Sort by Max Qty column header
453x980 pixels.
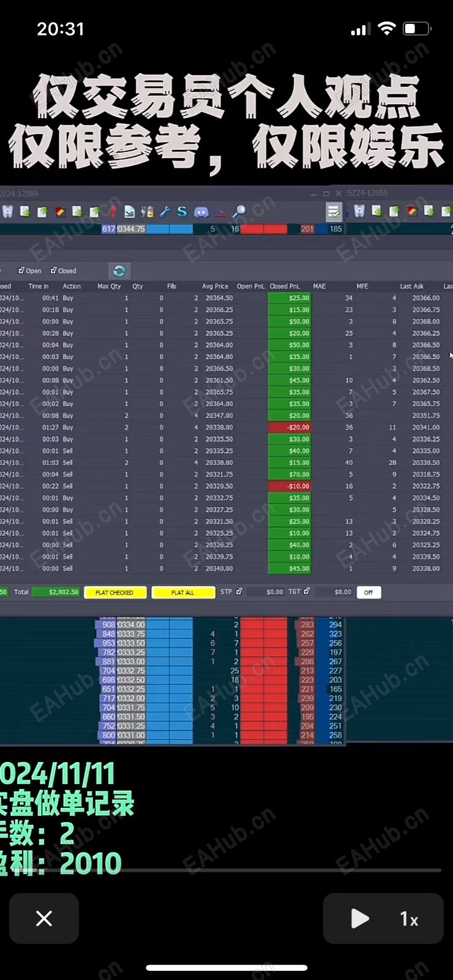(109, 286)
